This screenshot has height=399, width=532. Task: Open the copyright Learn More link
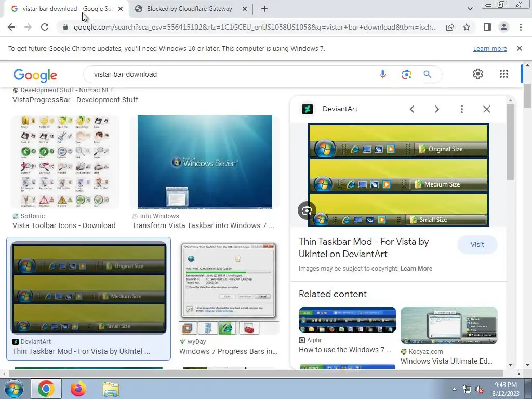tap(416, 269)
